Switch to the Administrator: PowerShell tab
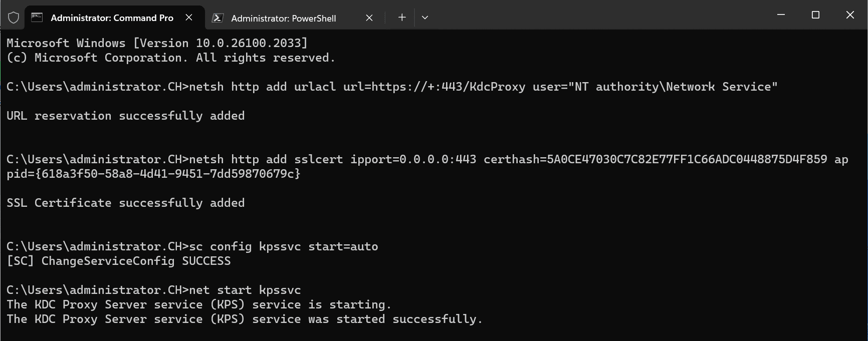Viewport: 868px width, 341px height. 283,18
